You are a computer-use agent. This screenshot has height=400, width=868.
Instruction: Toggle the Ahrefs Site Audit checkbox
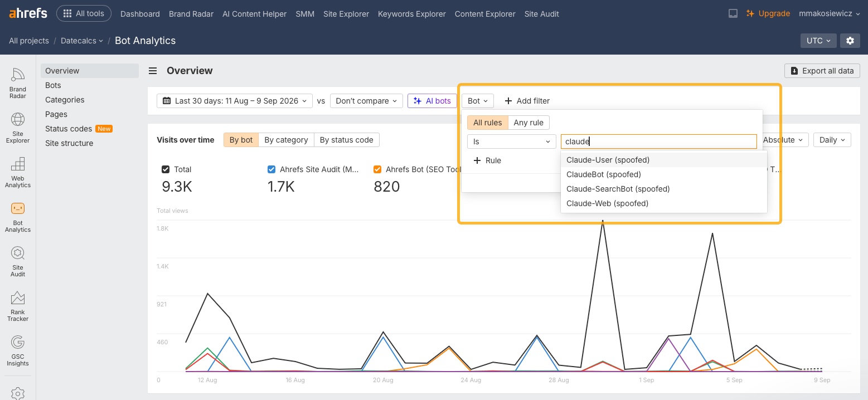(x=271, y=169)
